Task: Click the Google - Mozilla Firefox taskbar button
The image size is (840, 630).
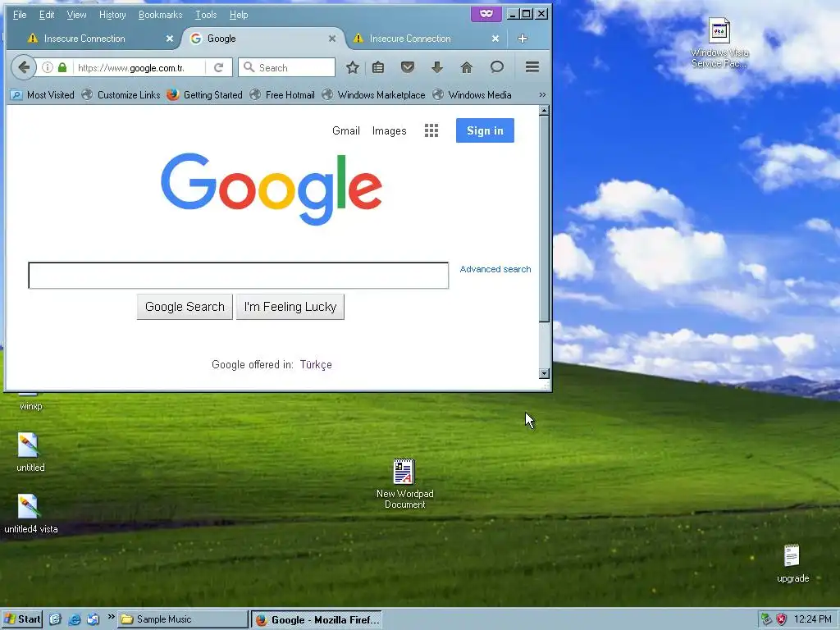Action: 317,620
